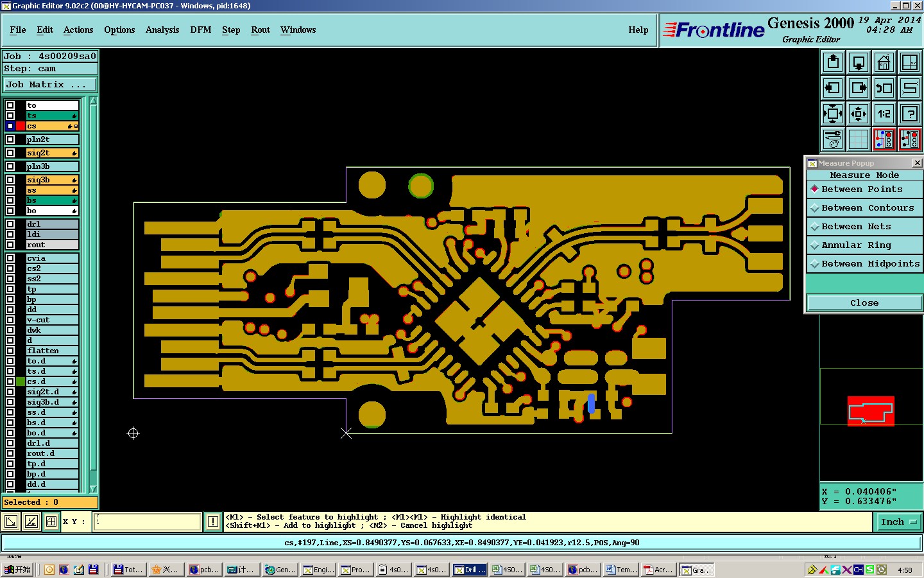Click the CH language indicator in tray
Viewport: 924px width, 578px height.
(x=858, y=570)
